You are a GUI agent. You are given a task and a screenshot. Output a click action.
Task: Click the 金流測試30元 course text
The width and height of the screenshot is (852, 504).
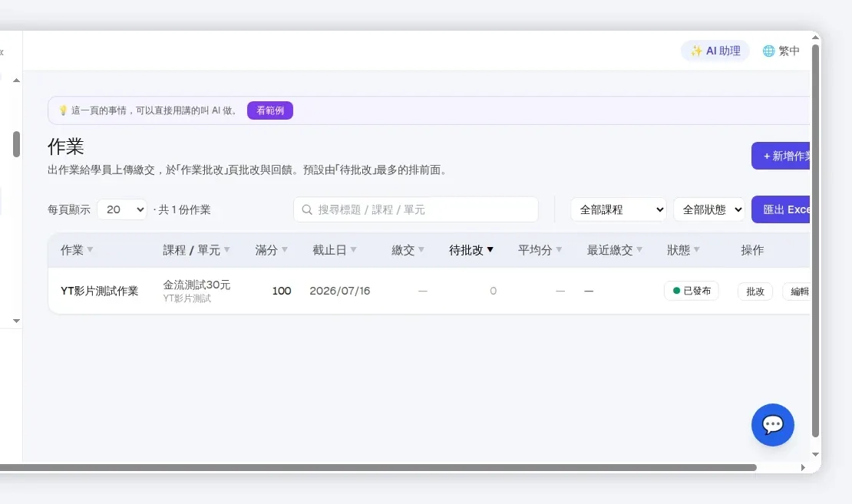[x=196, y=285]
